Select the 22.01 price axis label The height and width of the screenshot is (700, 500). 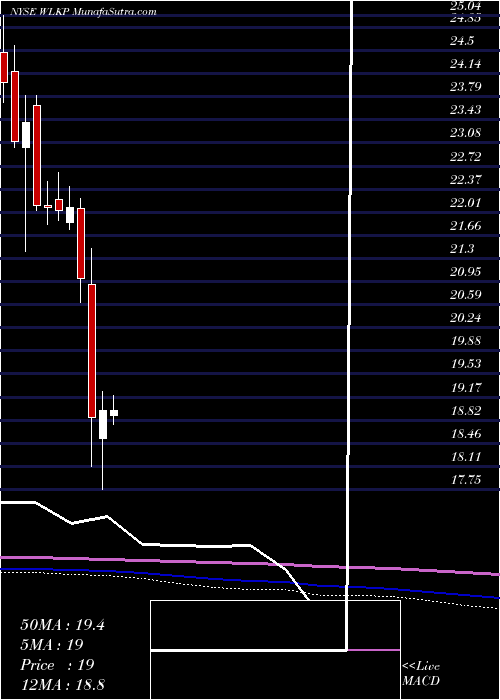466,203
